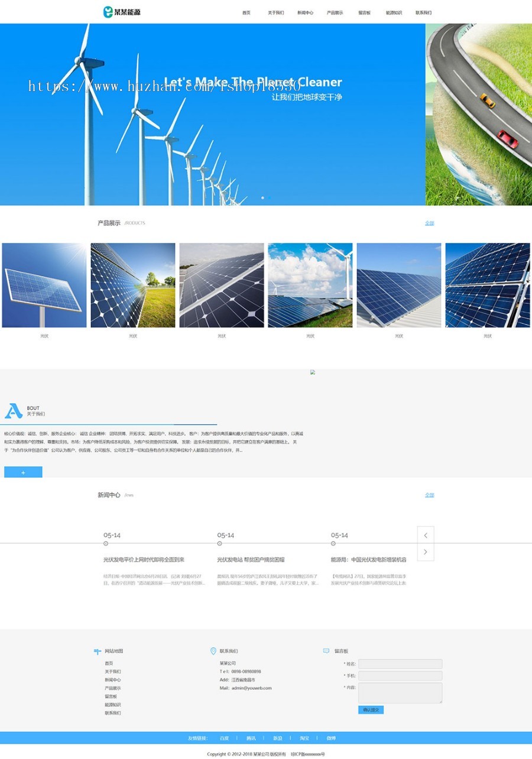Click 能源知识 in footer sitemap

tap(113, 705)
